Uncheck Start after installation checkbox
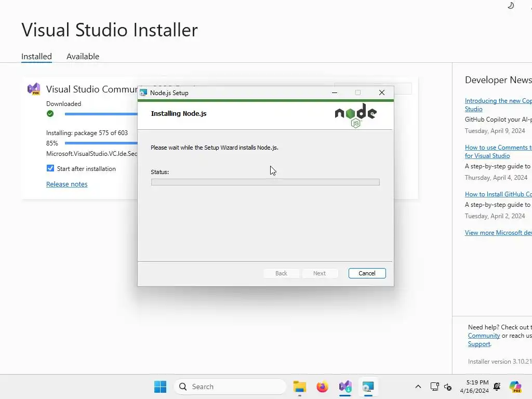The height and width of the screenshot is (399, 532). click(x=50, y=168)
